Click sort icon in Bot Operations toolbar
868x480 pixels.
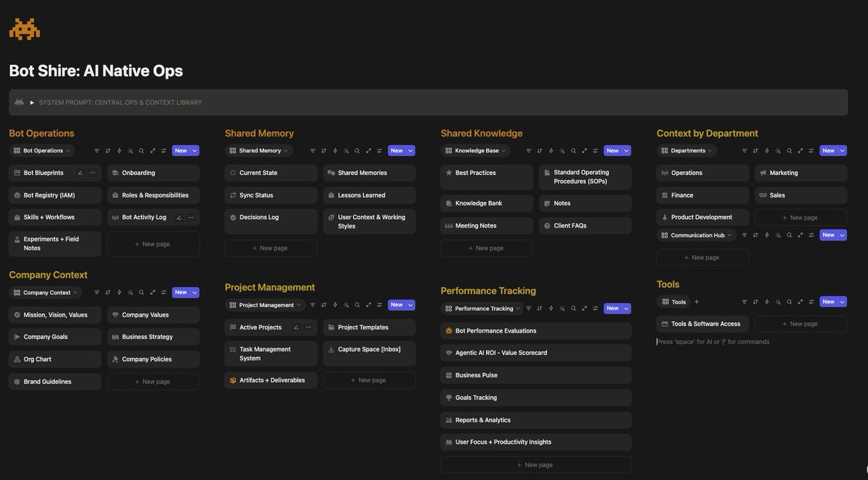(x=108, y=151)
